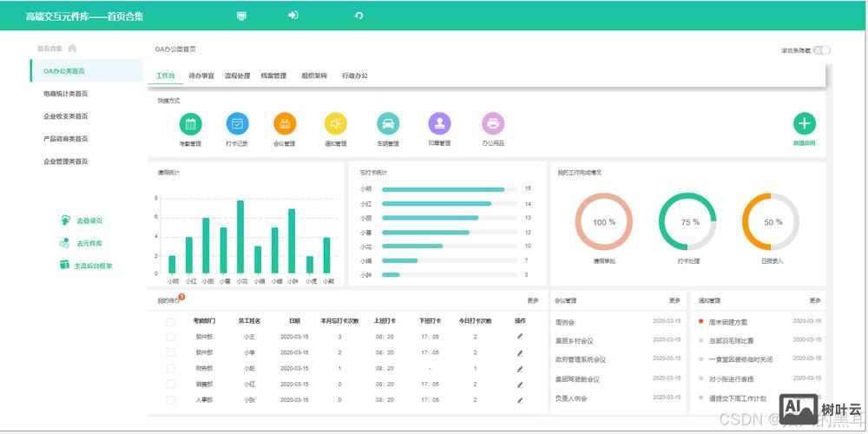Open the 印章管理 purple stamp icon
Viewport: 868px width, 434px height.
tap(439, 124)
